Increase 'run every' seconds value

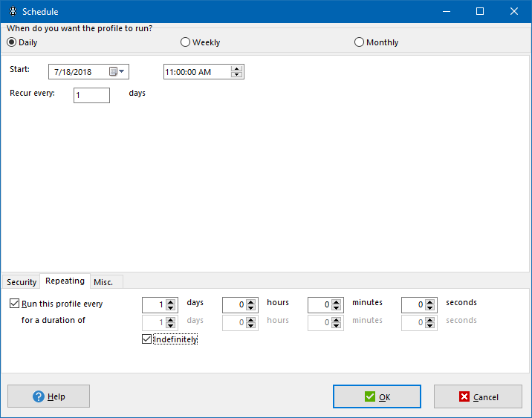(x=430, y=302)
